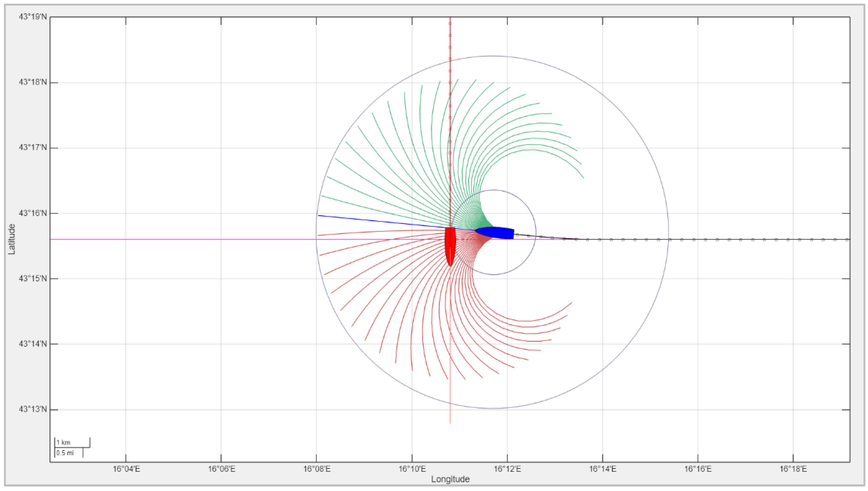Click the 1 km scale bar label
Image resolution: width=868 pixels, height=491 pixels.
pyautogui.click(x=63, y=442)
